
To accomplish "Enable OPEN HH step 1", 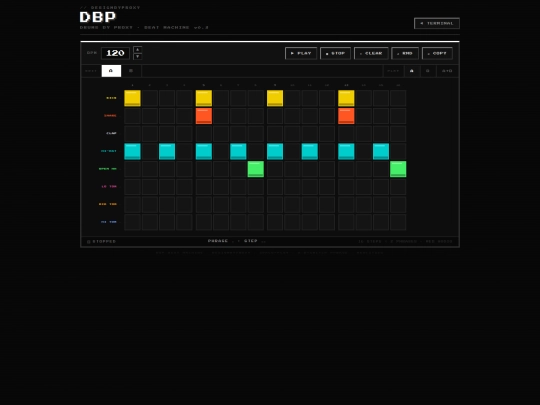I will pos(133,169).
